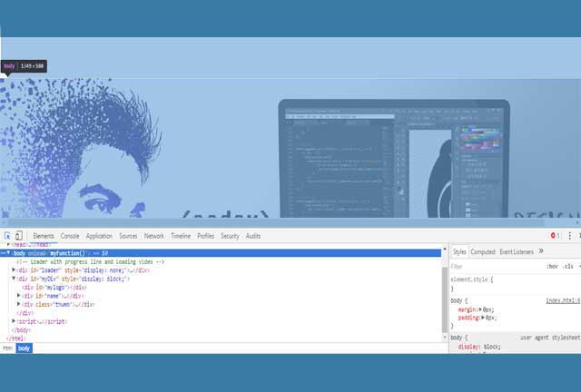Viewport: 581px width, 392px height.
Task: Click the face illustration on the page
Action: [80, 148]
